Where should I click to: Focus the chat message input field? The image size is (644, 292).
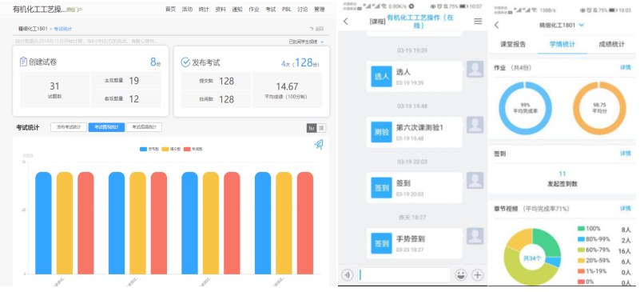pos(404,275)
